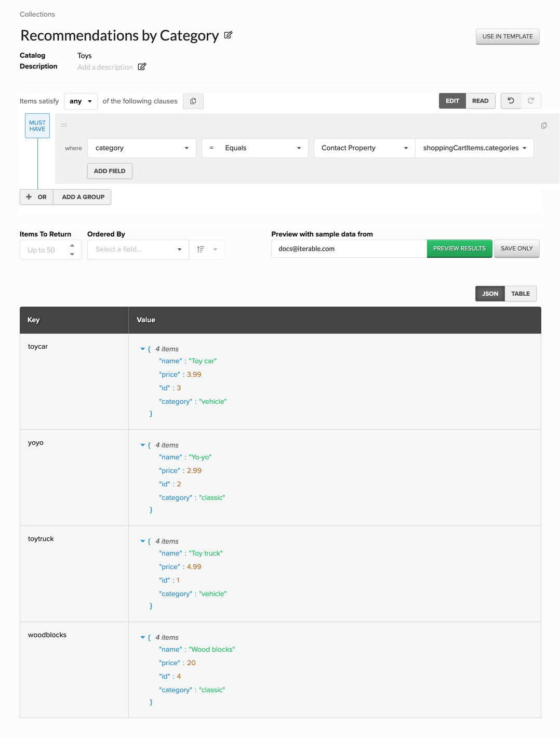560x738 pixels.
Task: Open the Ordered By field dropdown
Action: tap(138, 249)
